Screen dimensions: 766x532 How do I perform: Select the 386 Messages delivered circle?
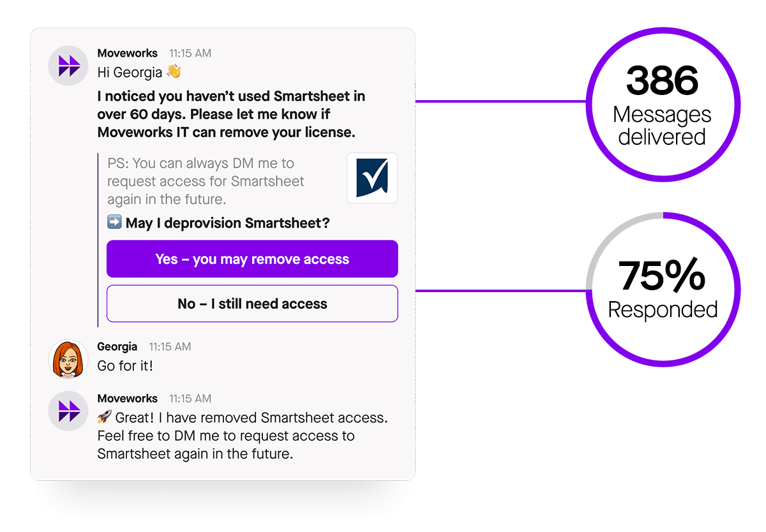(x=663, y=105)
